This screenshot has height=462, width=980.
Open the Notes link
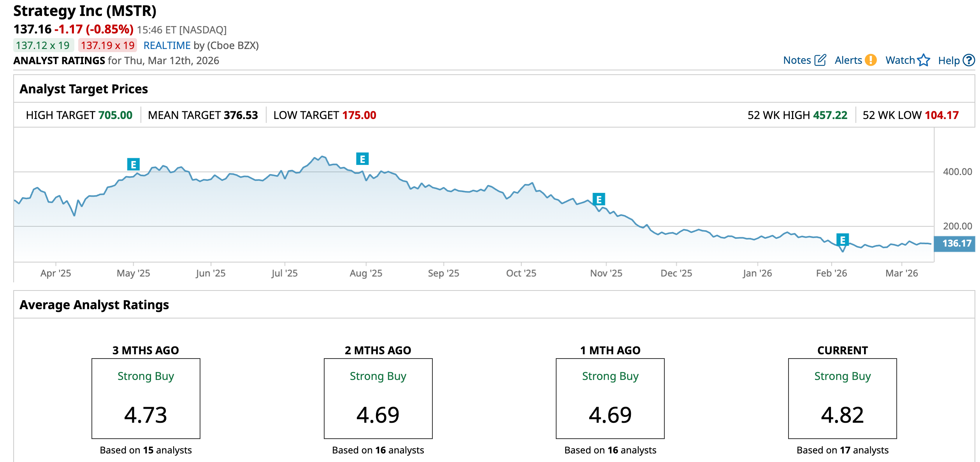[x=797, y=60]
